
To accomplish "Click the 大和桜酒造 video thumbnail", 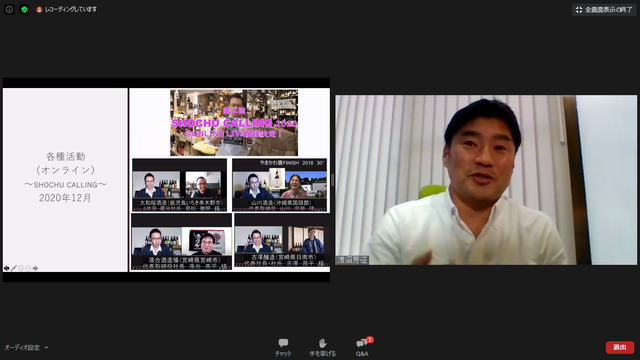I will [179, 185].
